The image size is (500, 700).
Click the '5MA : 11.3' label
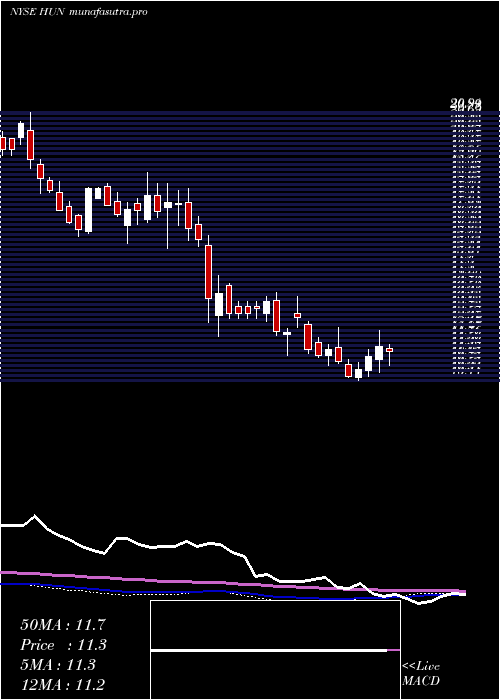58,665
